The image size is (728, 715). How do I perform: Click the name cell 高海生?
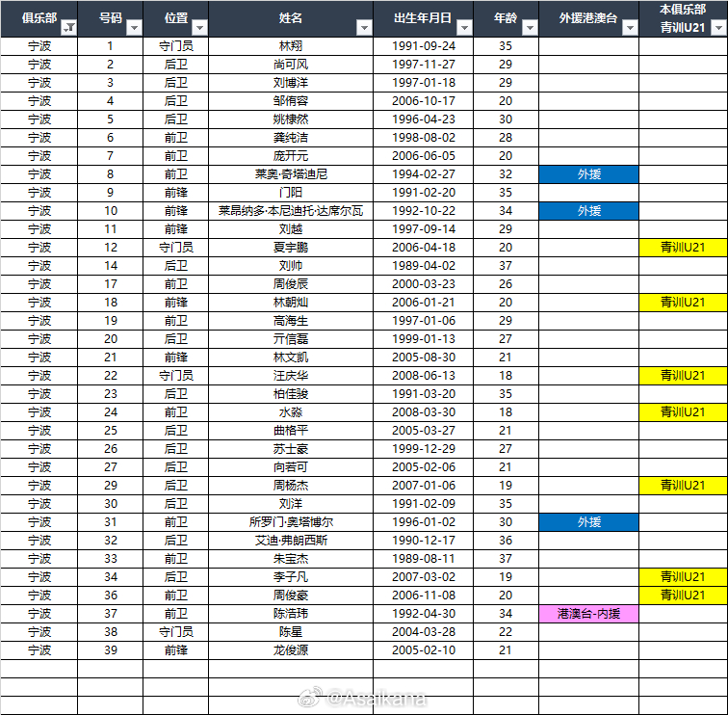pos(291,321)
